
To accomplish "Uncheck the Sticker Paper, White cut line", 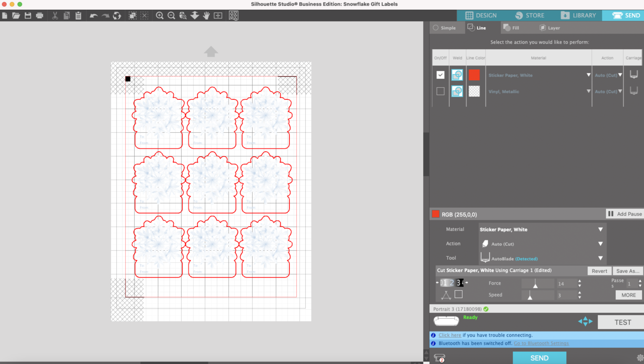I will coord(440,75).
